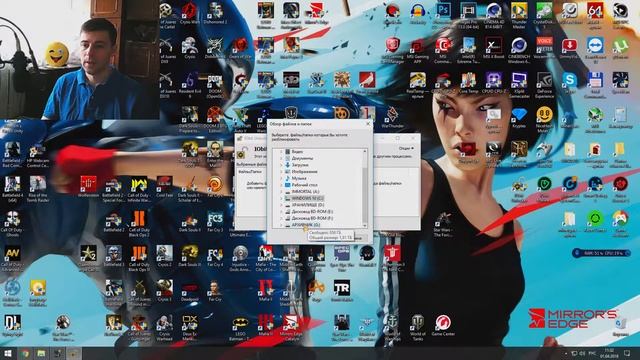Open the Deadpool game shortcut
The image size is (640, 360).
click(189, 291)
